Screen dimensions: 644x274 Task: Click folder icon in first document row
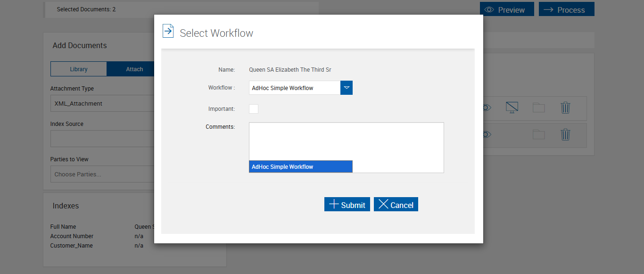point(538,108)
